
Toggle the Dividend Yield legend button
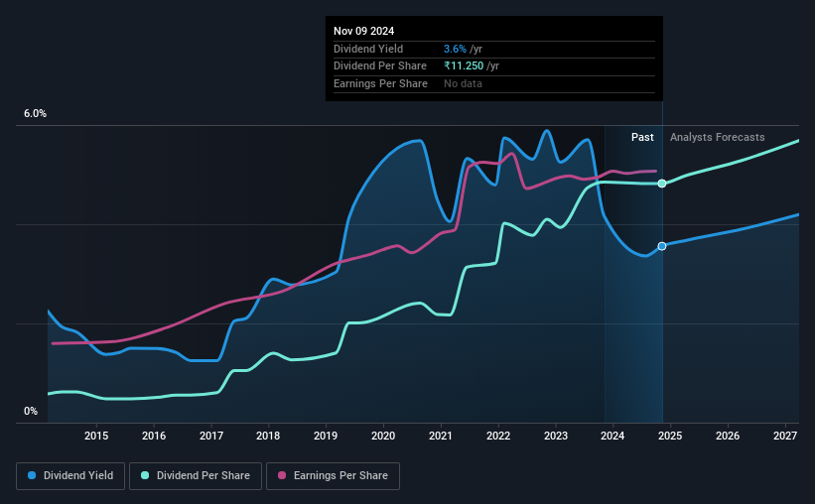pyautogui.click(x=70, y=476)
